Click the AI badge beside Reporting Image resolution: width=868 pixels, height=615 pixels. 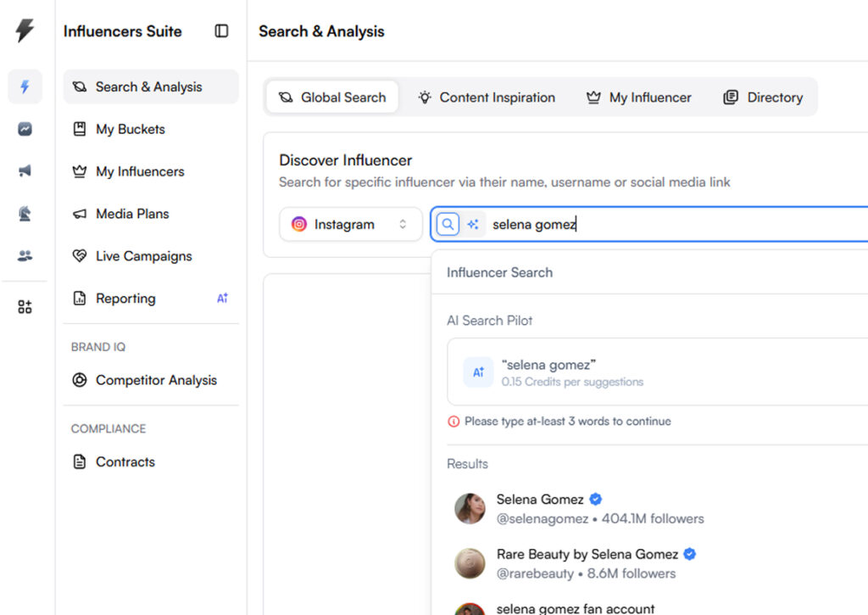222,299
